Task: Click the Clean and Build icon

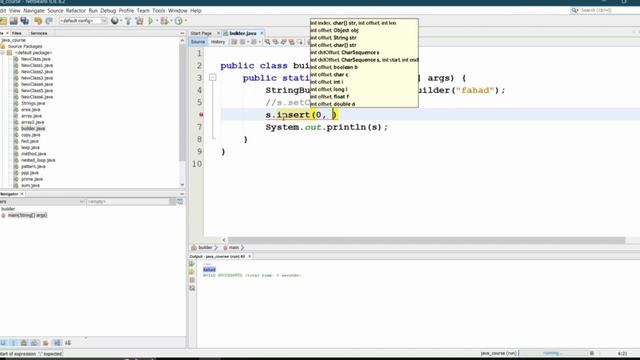Action: (139, 21)
